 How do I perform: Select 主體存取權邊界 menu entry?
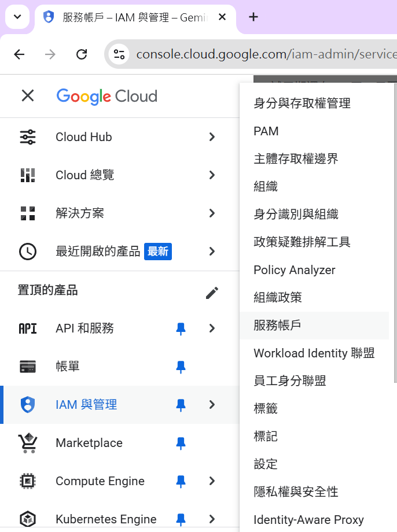click(314, 159)
